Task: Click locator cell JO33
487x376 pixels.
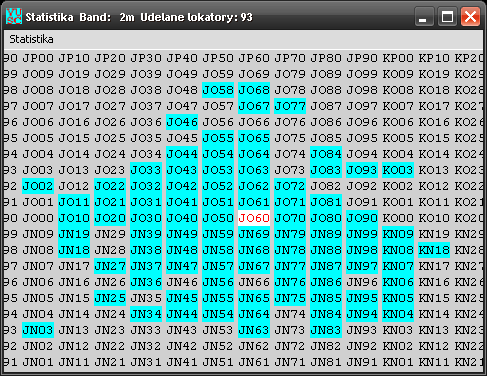Action: click(x=146, y=170)
